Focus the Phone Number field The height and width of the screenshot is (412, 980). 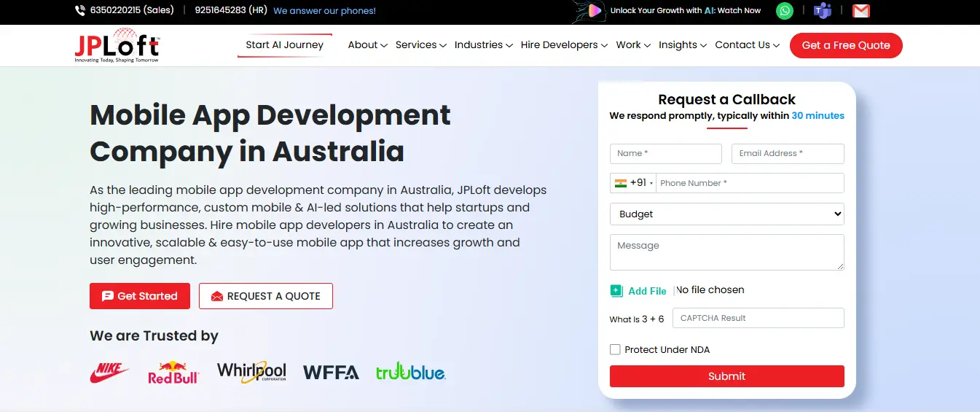[750, 183]
